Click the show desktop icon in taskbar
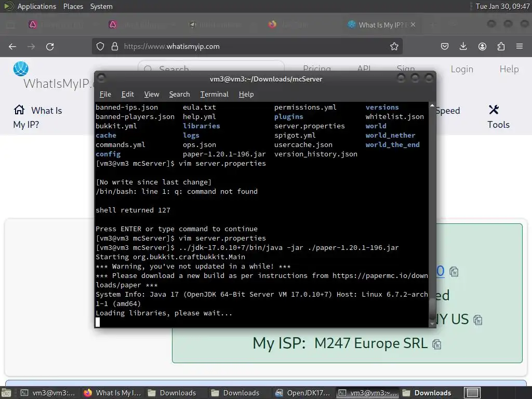 [6, 393]
